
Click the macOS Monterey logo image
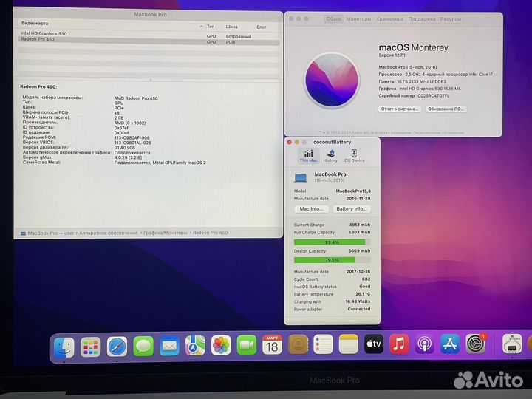tap(332, 81)
